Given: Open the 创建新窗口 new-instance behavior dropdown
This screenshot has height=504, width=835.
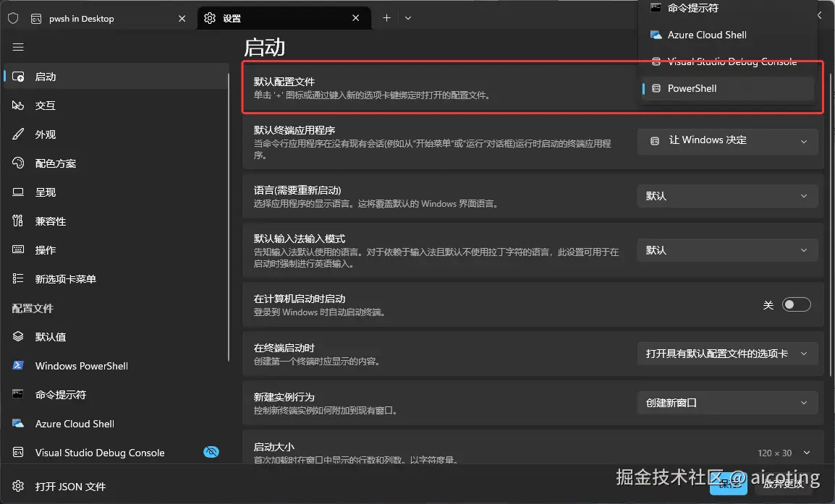Looking at the screenshot, I should [727, 403].
